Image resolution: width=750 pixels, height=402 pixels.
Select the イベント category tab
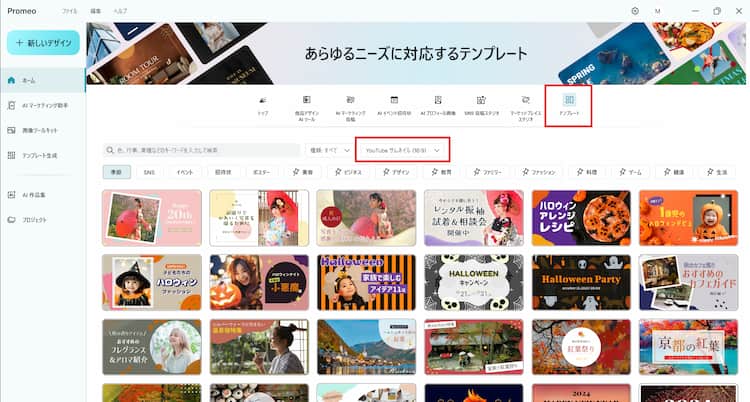pyautogui.click(x=185, y=172)
